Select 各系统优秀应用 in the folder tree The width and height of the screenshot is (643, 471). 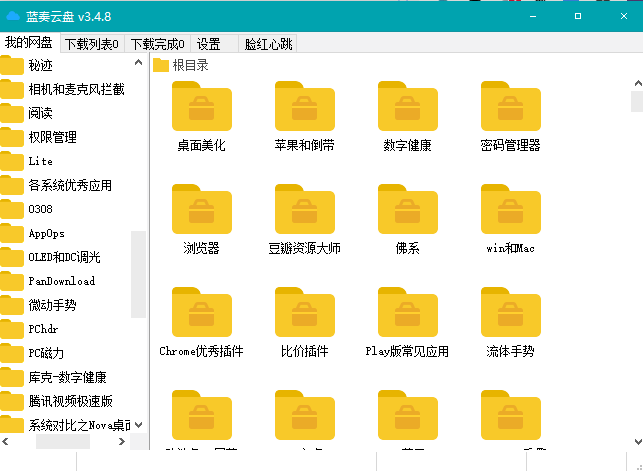click(70, 185)
